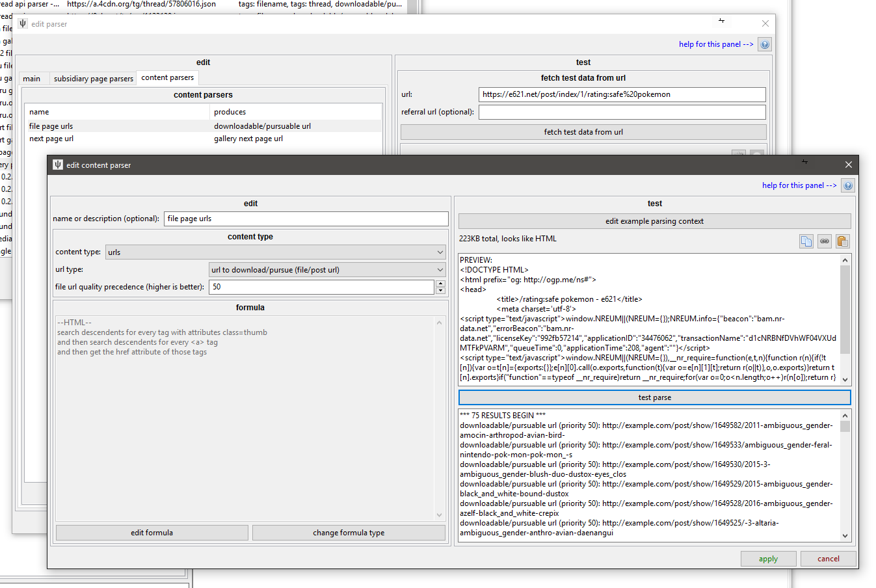Open the content type dropdown

pos(276,252)
